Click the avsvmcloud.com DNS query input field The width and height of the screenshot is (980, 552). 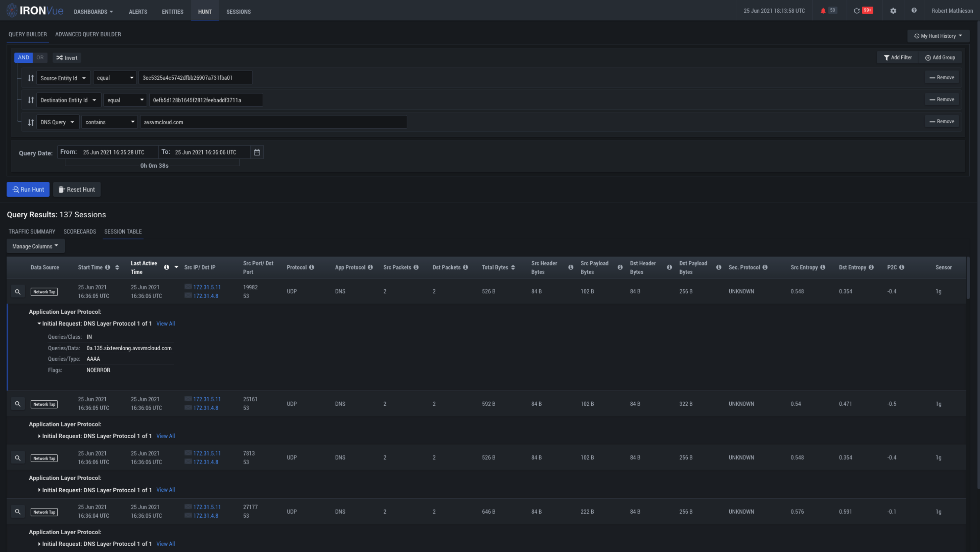click(x=273, y=122)
